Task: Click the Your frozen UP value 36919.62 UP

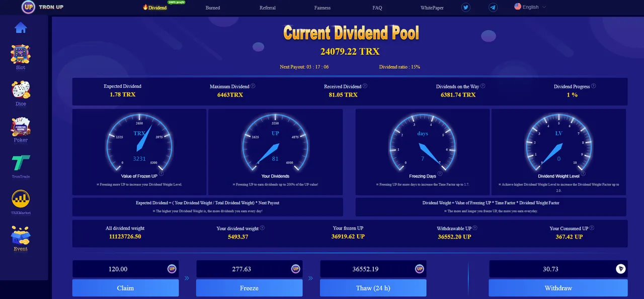Action: tap(348, 236)
